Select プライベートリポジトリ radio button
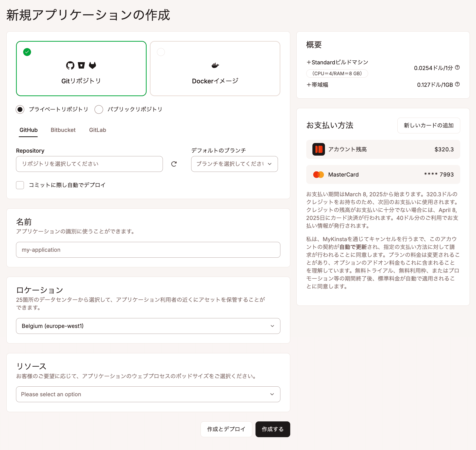Screen dimensions: 476x450 click(x=20, y=109)
